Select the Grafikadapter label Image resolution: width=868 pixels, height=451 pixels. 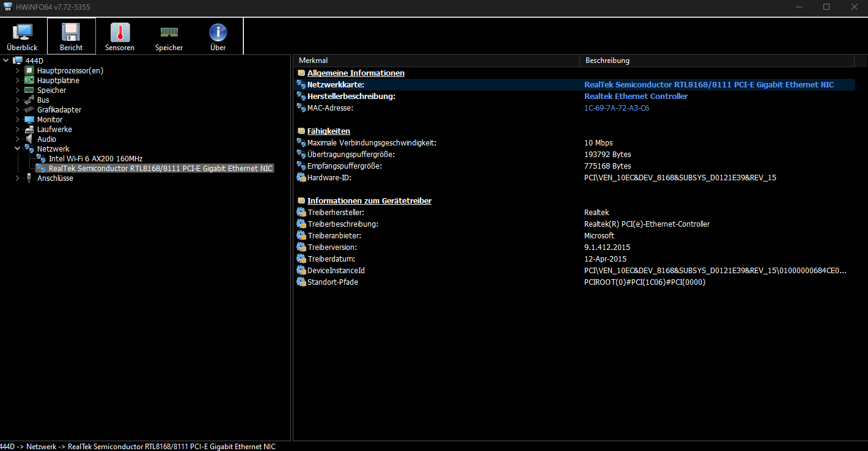tap(59, 109)
